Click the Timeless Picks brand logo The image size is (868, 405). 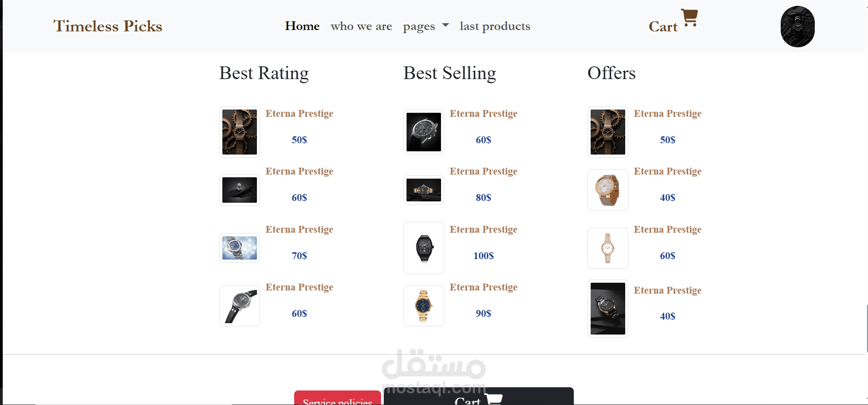[x=108, y=26]
